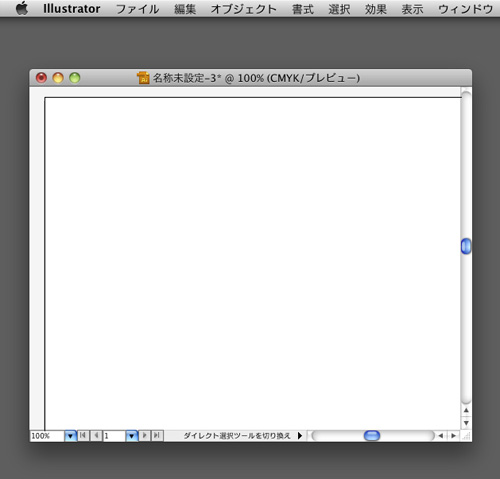Click vertical scrollbar down arrow
500x479 pixels.
pyautogui.click(x=466, y=423)
